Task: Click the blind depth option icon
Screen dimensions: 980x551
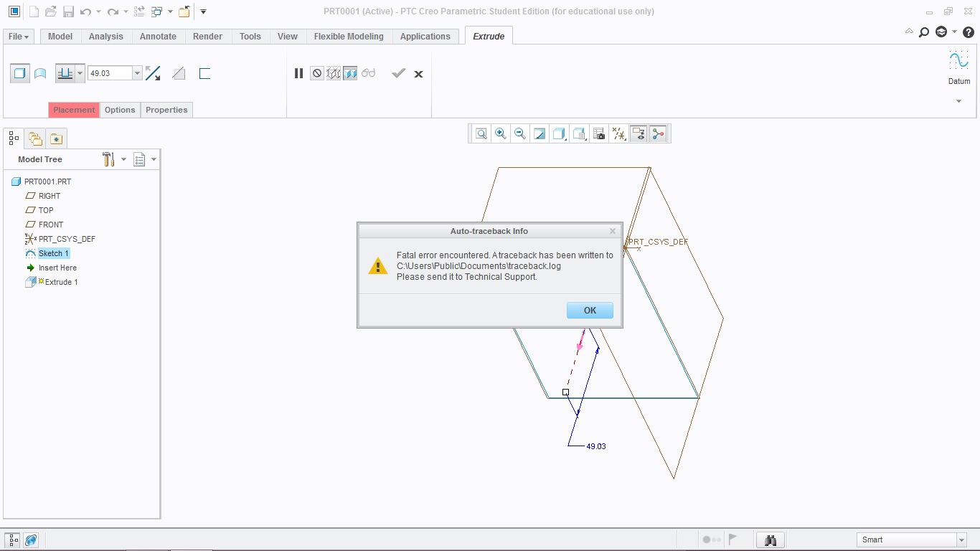Action: pos(65,73)
